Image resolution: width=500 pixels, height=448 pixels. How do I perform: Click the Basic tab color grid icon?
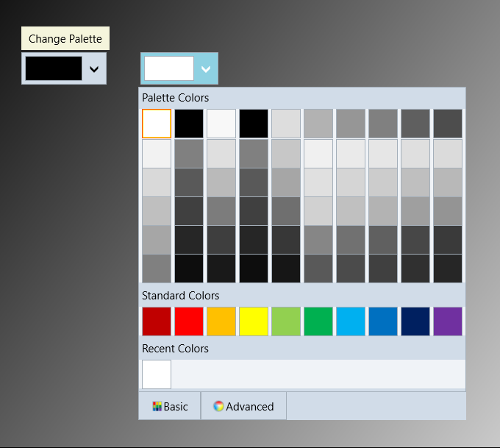pos(157,406)
